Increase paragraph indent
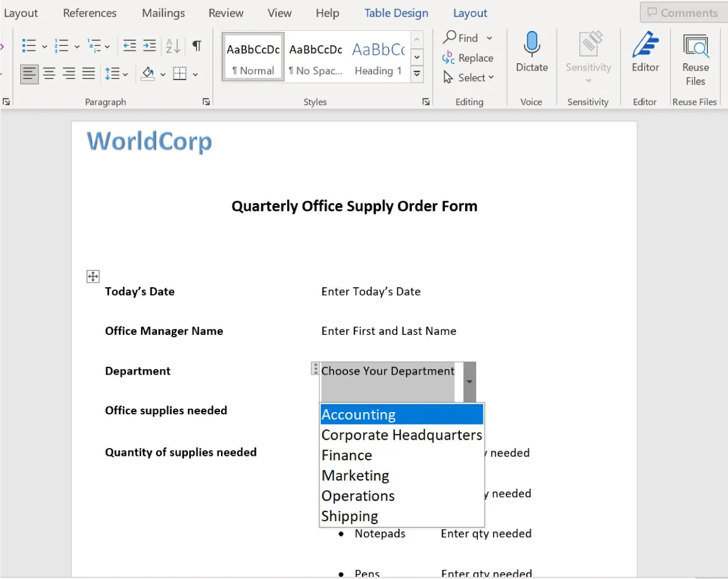 (149, 45)
